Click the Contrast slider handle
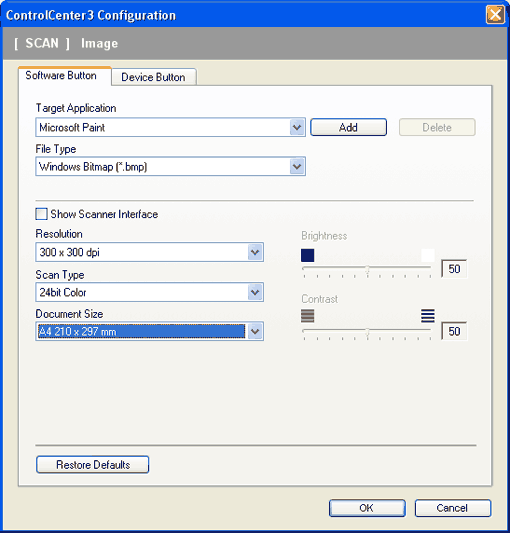Image resolution: width=510 pixels, height=533 pixels. pyautogui.click(x=367, y=332)
